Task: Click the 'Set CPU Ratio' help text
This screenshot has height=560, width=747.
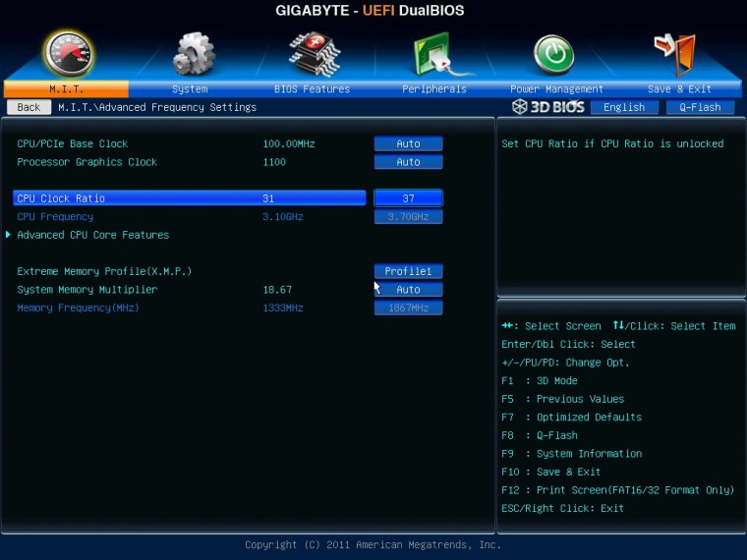Action: [x=612, y=143]
